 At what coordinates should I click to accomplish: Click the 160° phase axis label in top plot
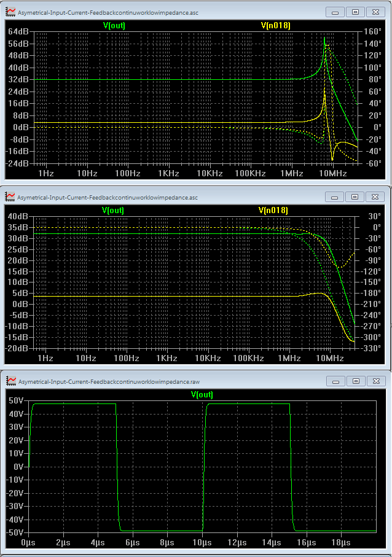(x=372, y=31)
